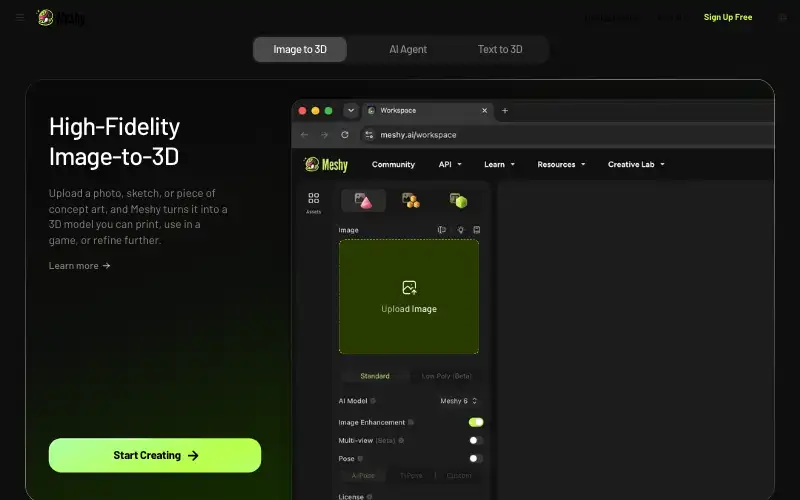Select the A-Pose option
This screenshot has width=800, height=500.
pos(363,476)
